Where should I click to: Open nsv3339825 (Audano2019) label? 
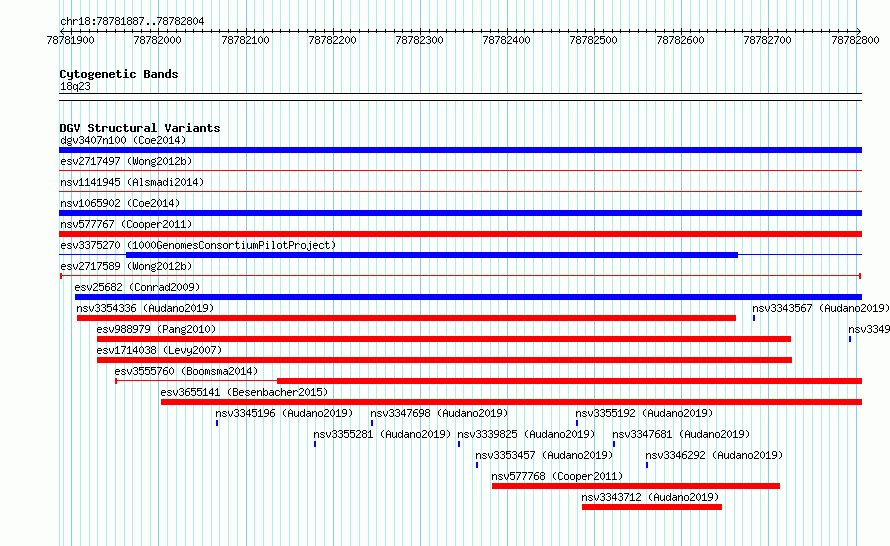tap(526, 434)
